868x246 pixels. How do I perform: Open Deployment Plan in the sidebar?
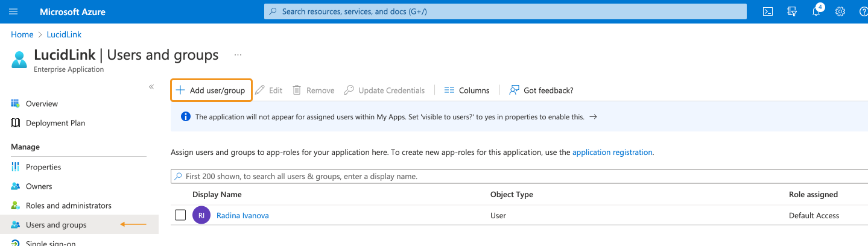click(x=55, y=123)
